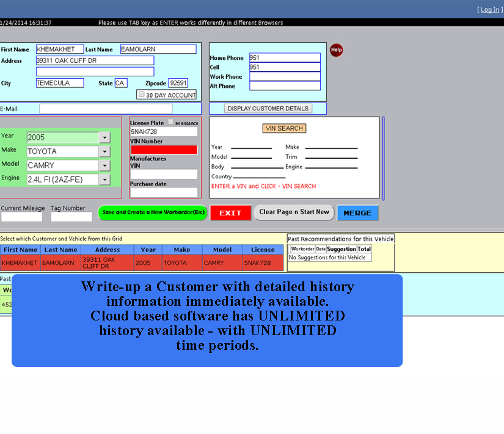
Task: Open the Engine dropdown showing 2.4L FI
Action: (x=104, y=179)
